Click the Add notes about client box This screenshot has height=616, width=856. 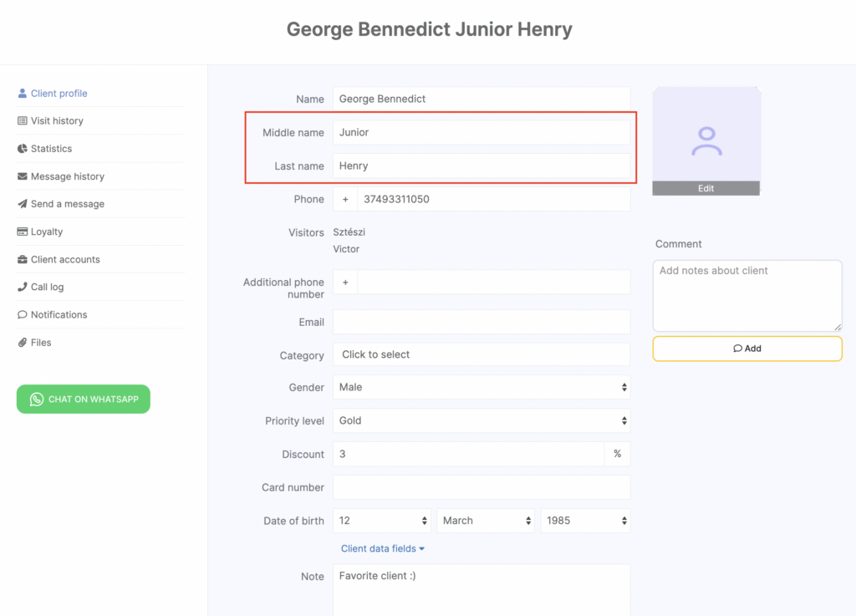[x=747, y=295]
